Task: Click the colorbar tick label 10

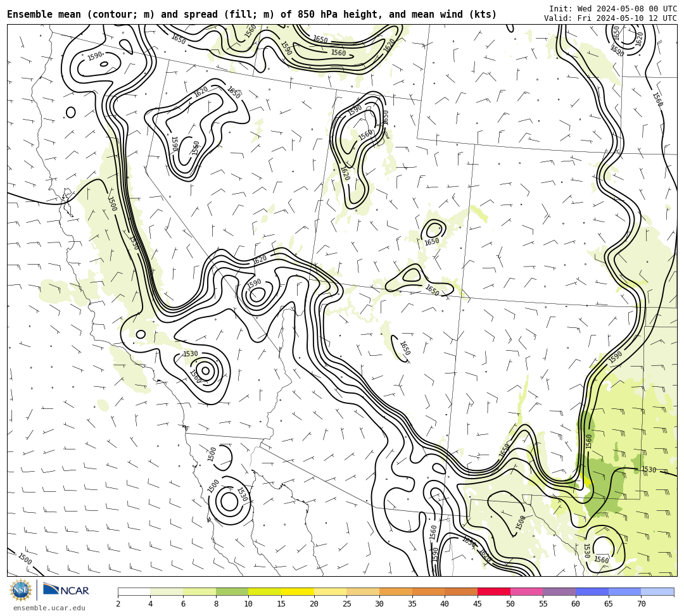Action: (249, 604)
